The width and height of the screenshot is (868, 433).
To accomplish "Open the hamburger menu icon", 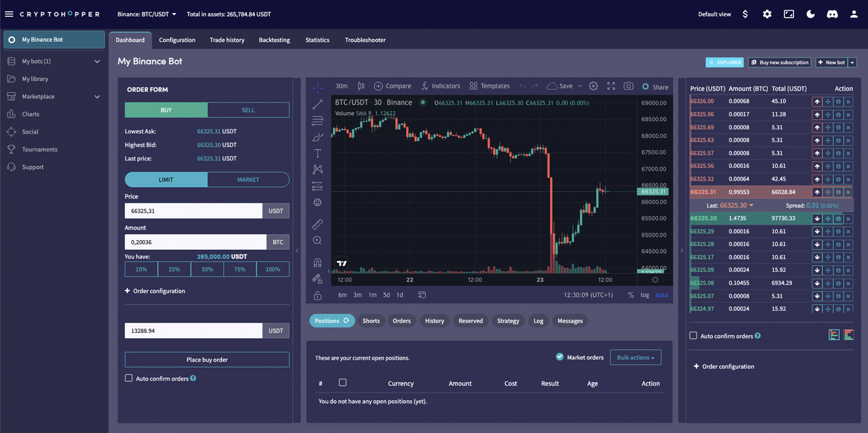I will 9,14.
